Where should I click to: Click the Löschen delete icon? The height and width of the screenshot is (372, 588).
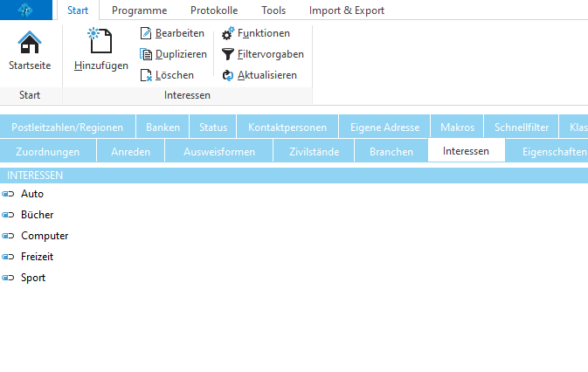(146, 75)
